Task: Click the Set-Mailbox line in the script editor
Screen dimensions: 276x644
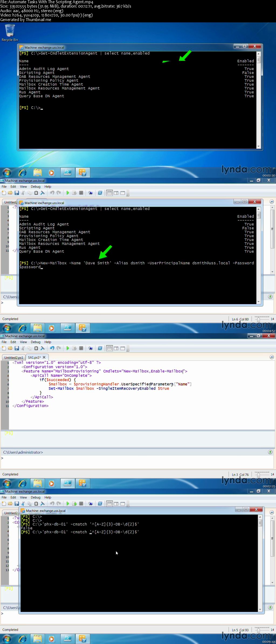Action: [109, 389]
